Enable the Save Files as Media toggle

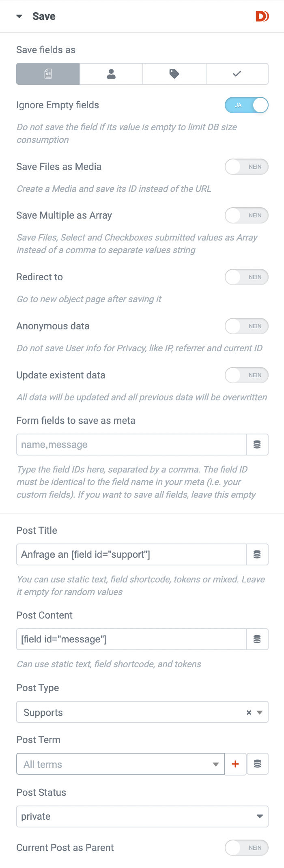(246, 167)
